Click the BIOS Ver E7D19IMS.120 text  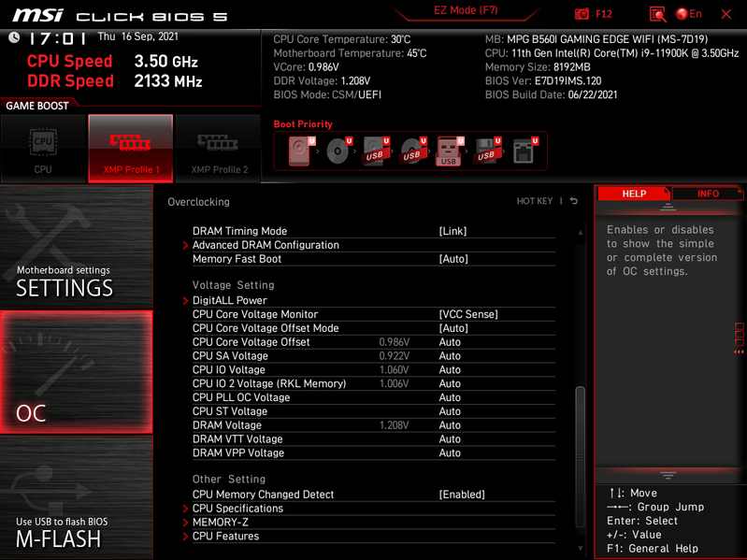coord(543,81)
